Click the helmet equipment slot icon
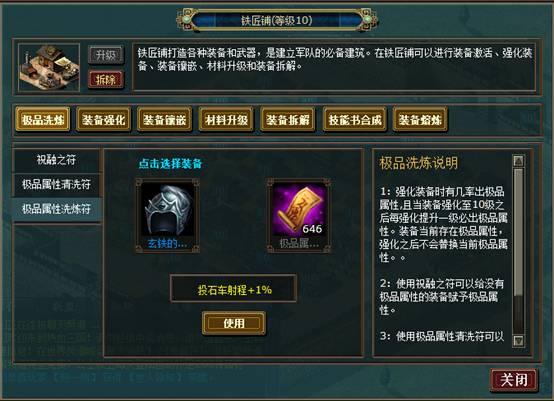Image resolution: width=554 pixels, height=401 pixels. coord(167,215)
